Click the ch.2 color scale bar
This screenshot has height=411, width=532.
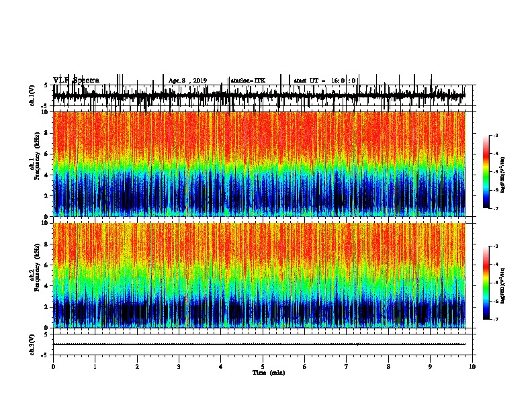point(486,283)
